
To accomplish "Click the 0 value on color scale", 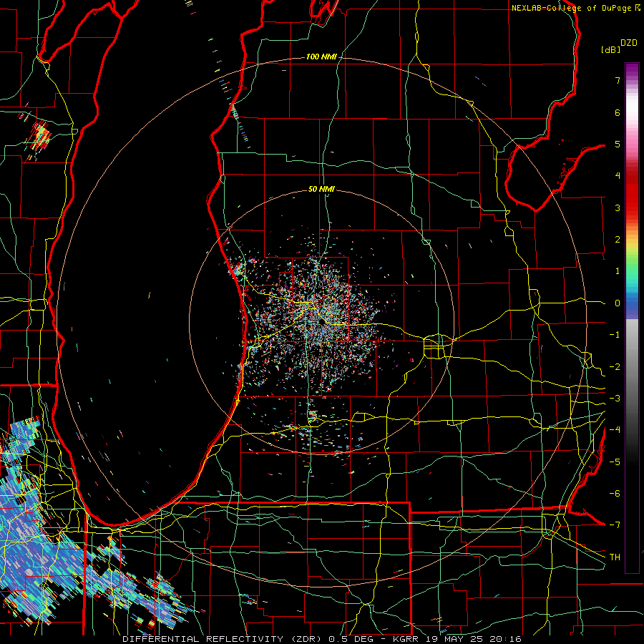I will tap(618, 303).
